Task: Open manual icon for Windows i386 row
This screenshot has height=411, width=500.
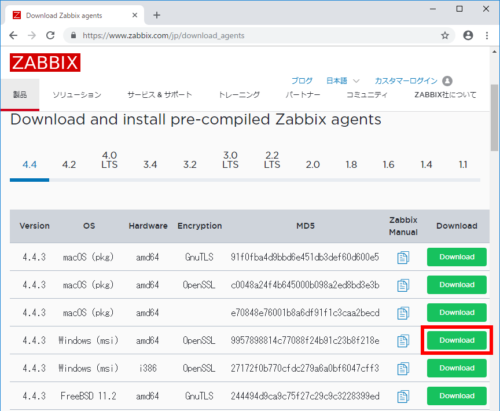Action: coord(403,369)
